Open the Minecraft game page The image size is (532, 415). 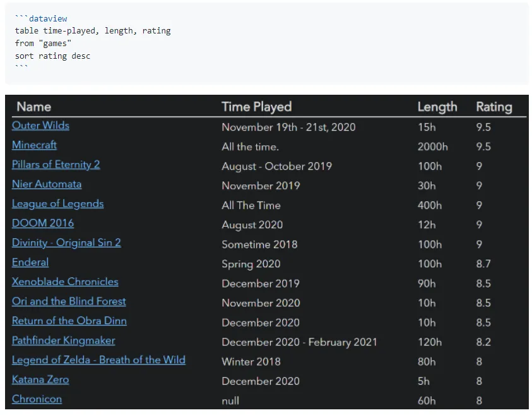[34, 145]
